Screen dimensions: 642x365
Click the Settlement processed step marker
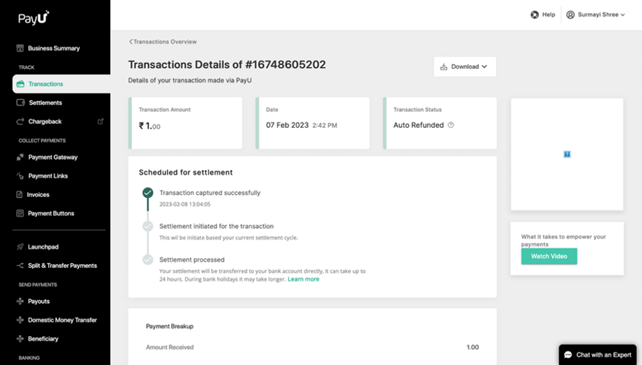coord(148,259)
